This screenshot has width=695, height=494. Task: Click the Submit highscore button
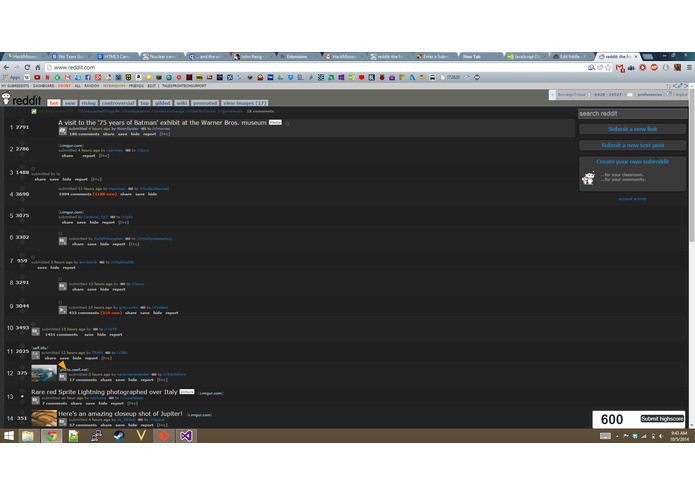pos(662,419)
